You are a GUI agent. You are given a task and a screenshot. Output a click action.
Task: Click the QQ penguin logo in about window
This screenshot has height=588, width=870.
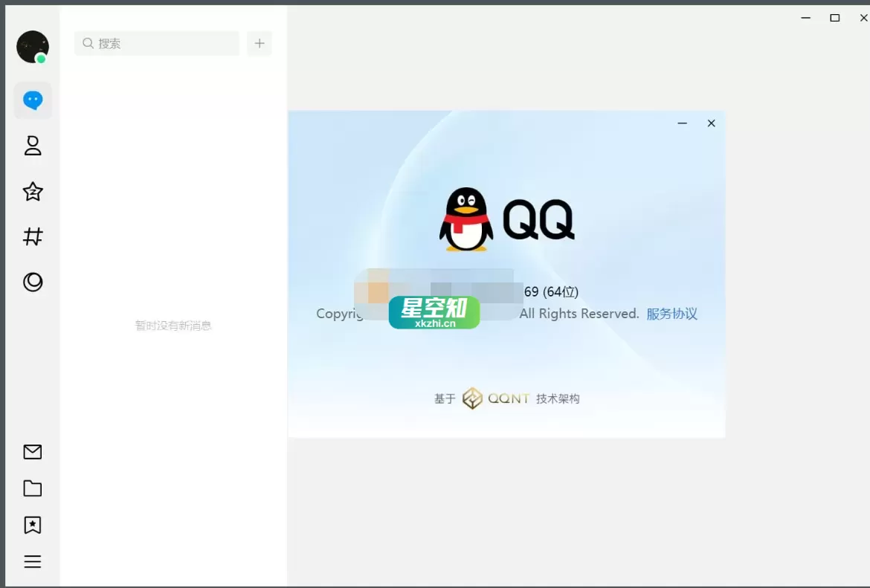466,220
